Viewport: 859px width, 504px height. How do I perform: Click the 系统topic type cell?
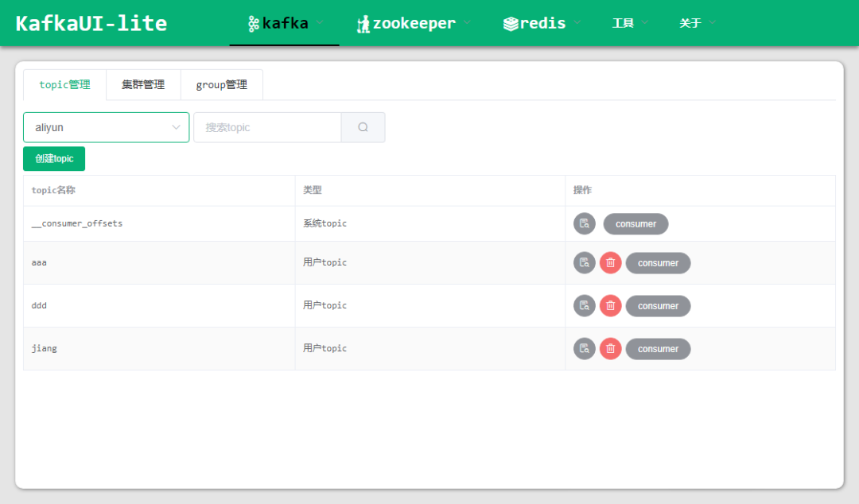click(x=430, y=223)
